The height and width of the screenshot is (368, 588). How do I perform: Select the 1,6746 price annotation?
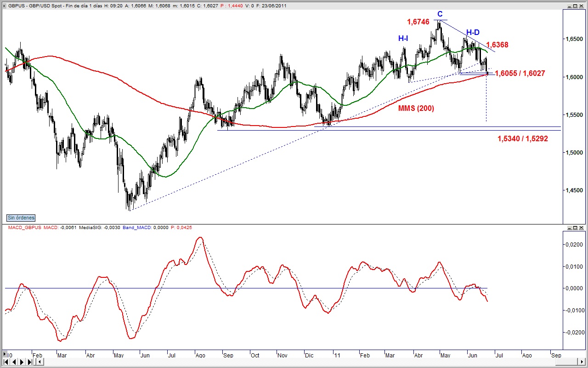coord(418,22)
